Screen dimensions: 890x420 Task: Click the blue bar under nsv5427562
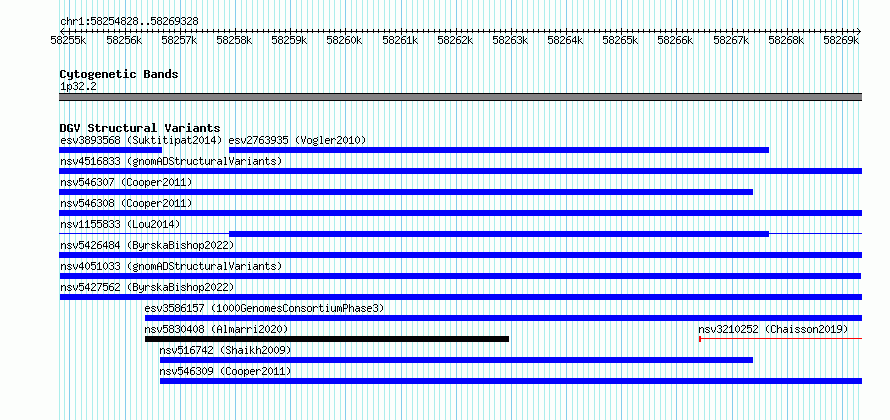click(x=460, y=297)
